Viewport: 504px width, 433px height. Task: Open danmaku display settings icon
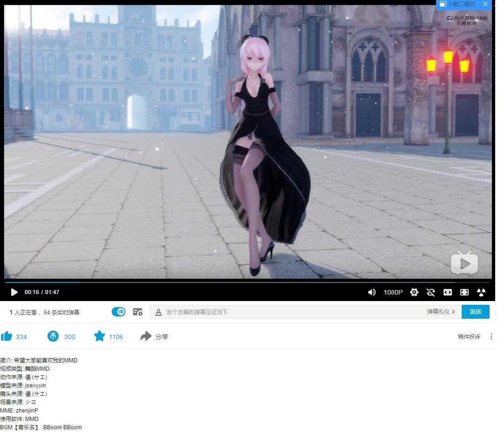pos(138,312)
